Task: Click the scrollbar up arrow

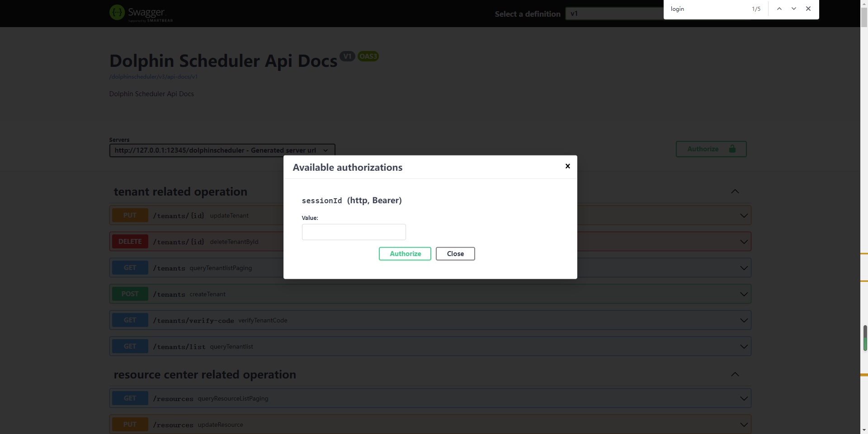Action: click(864, 4)
